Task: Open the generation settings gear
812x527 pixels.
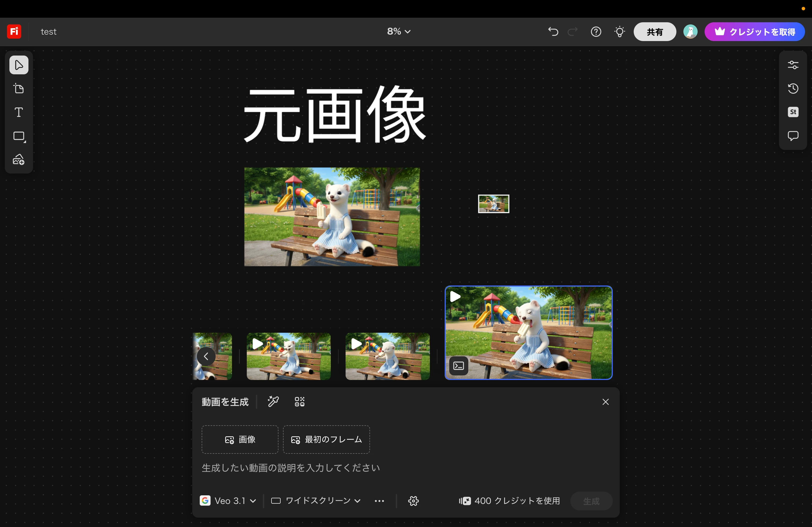Action: click(x=413, y=501)
